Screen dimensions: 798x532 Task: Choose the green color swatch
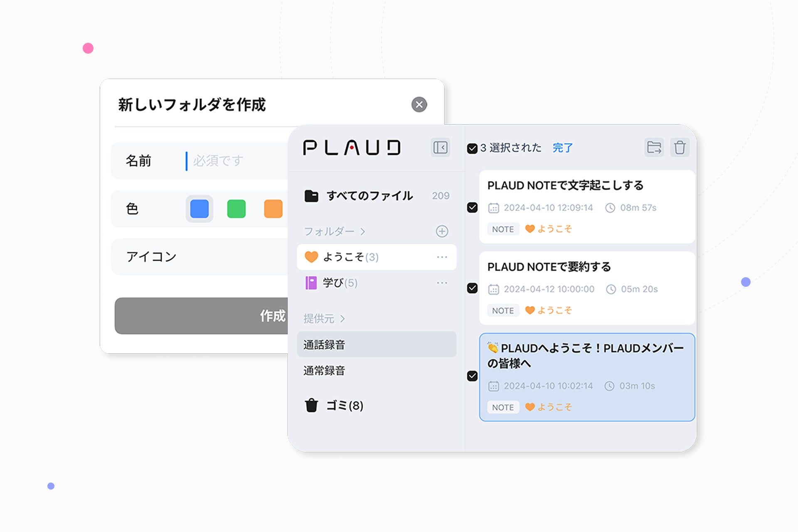click(236, 209)
